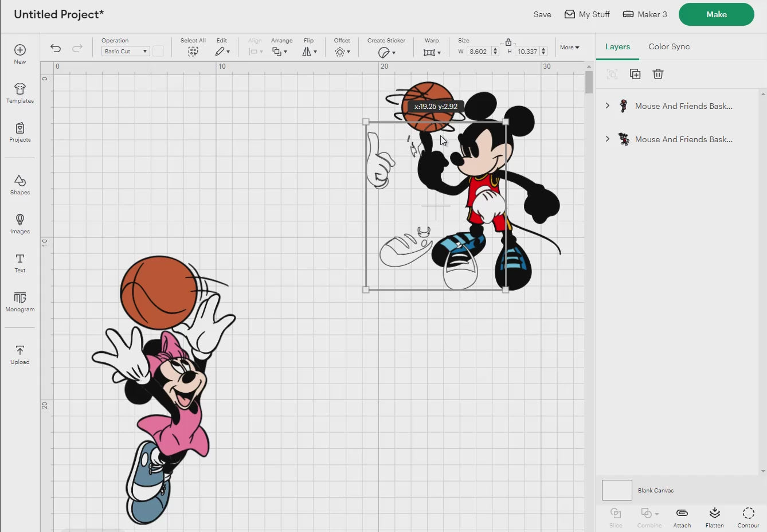Switch to Layers tab

pos(617,46)
